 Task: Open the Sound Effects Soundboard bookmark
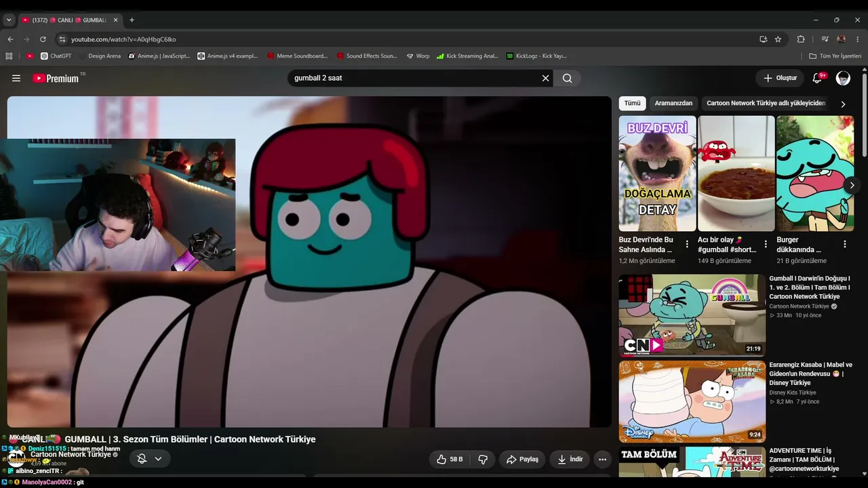point(367,56)
